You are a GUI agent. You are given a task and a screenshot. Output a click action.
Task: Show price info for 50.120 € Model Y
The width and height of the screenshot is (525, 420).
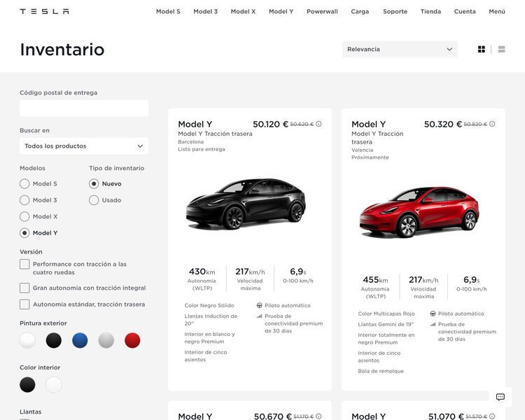(318, 124)
